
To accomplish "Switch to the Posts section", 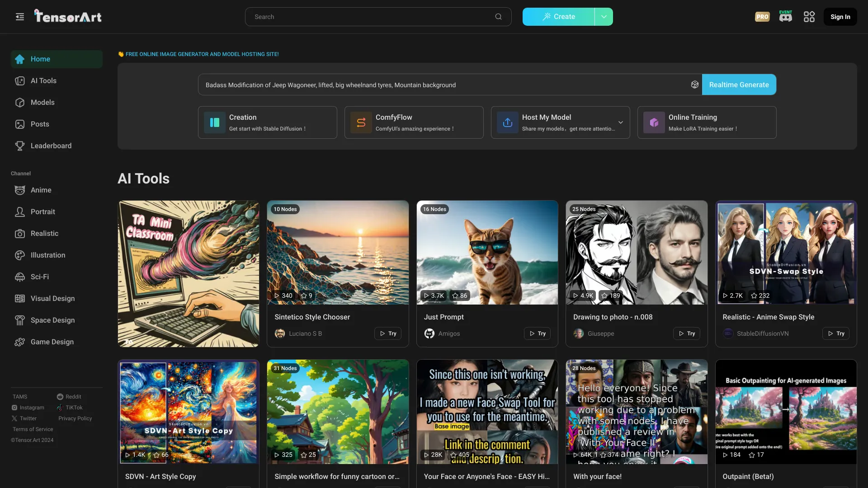I will pos(40,124).
